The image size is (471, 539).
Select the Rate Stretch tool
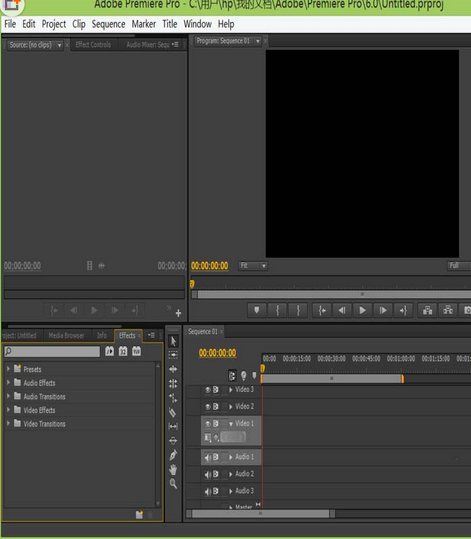pyautogui.click(x=173, y=398)
